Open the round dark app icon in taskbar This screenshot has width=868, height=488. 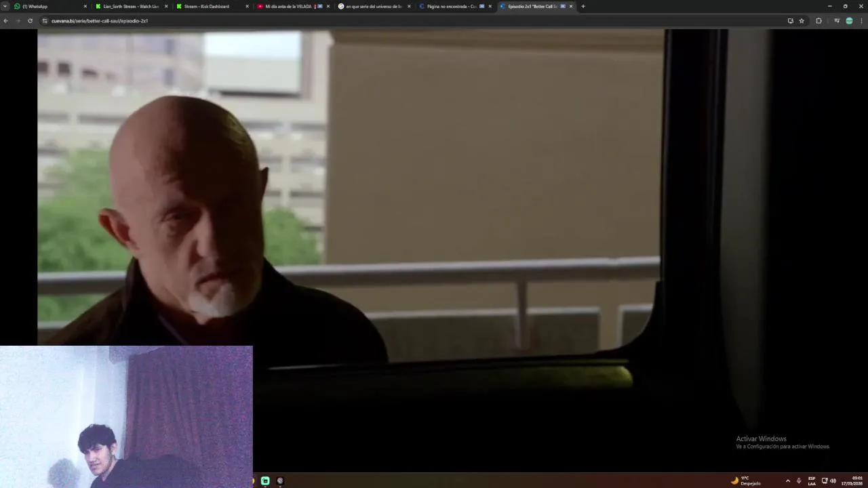[x=280, y=481]
